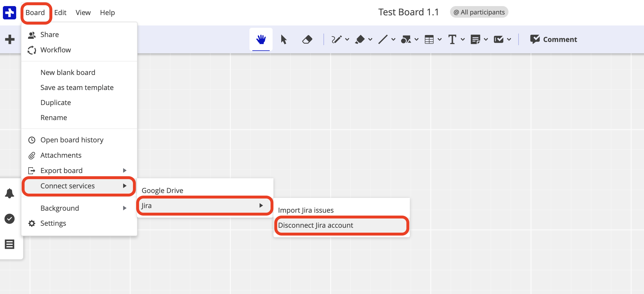
Task: Click the plus add icon at left
Action: (10, 39)
